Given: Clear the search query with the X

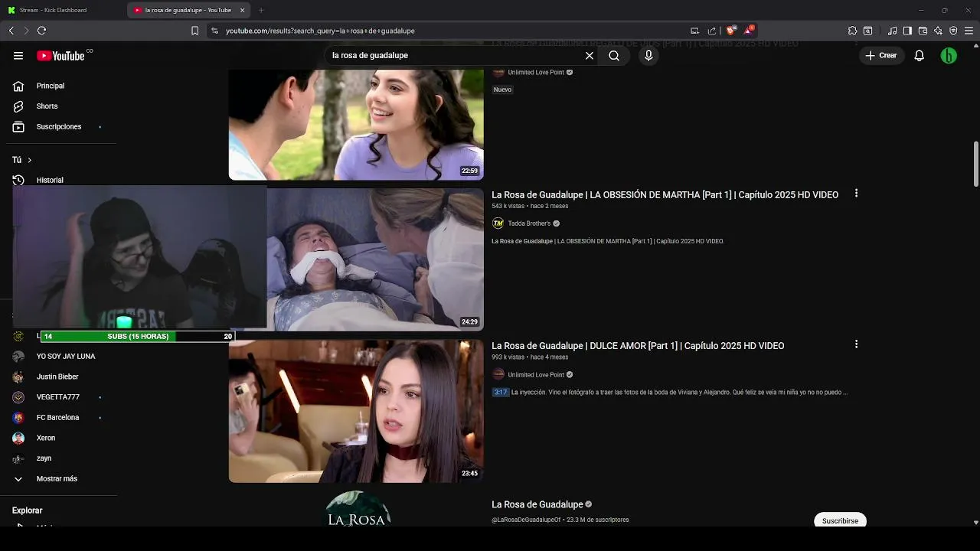Looking at the screenshot, I should (x=590, y=56).
